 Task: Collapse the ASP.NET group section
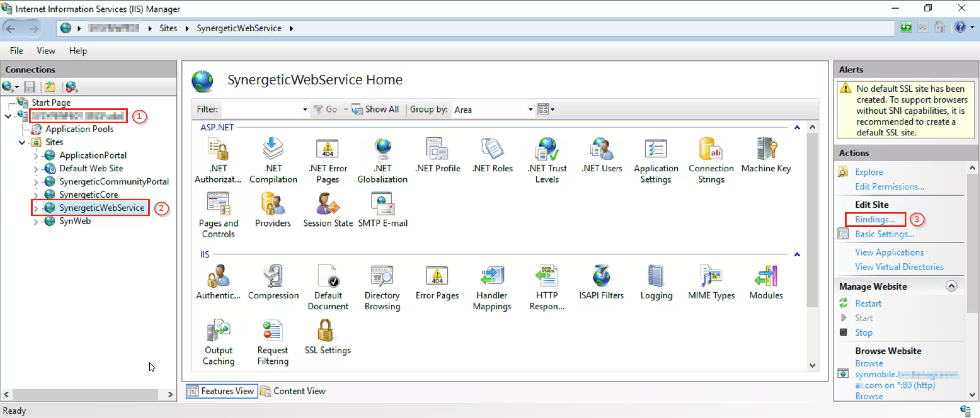coord(797,127)
